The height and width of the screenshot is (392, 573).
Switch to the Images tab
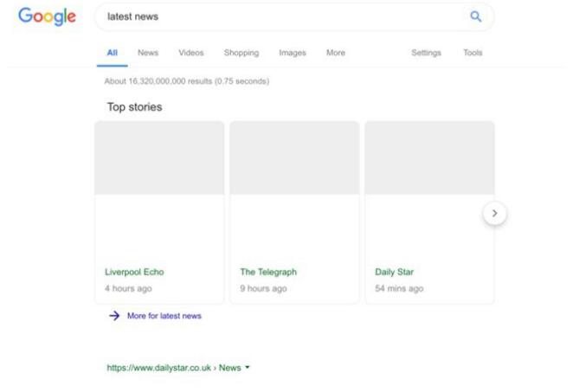pos(292,53)
